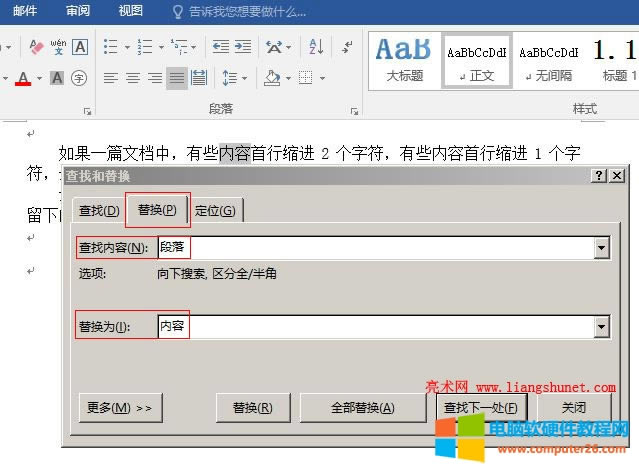The height and width of the screenshot is (469, 639).
Task: Click the 关闭 button
Action: coord(574,407)
